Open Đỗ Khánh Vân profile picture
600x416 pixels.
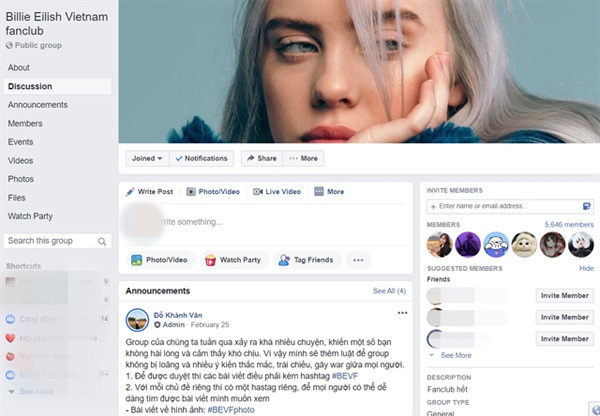coord(137,320)
